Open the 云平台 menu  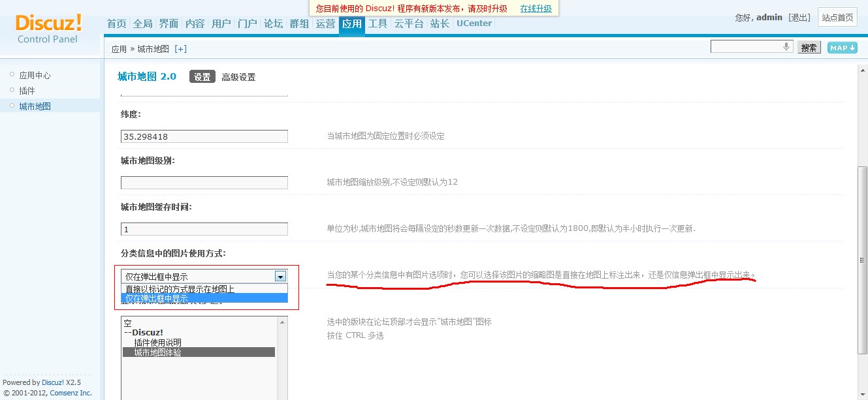pyautogui.click(x=409, y=23)
